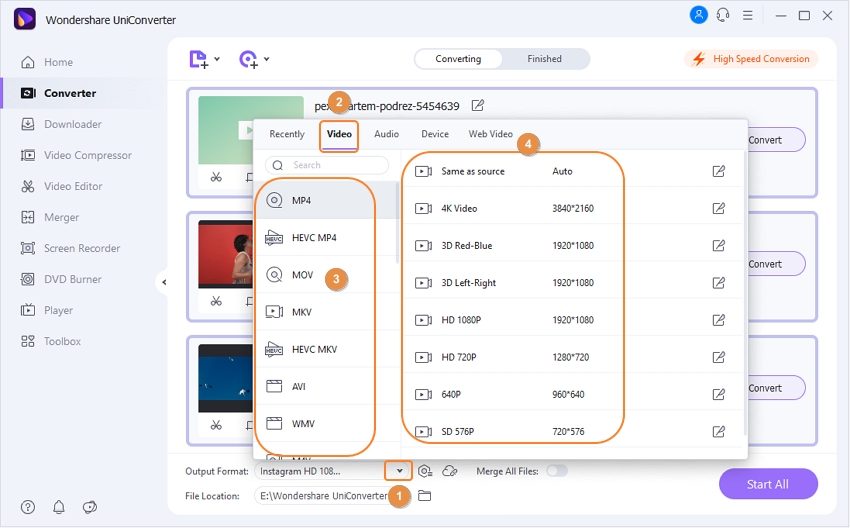The width and height of the screenshot is (850, 528).
Task: Edit the file name with pencil icon
Action: (x=478, y=105)
